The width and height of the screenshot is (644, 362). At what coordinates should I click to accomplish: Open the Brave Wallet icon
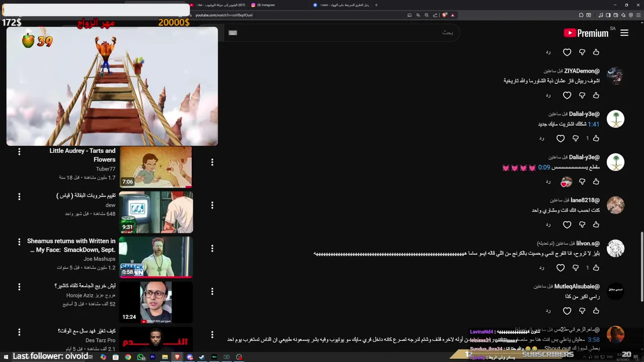click(616, 15)
